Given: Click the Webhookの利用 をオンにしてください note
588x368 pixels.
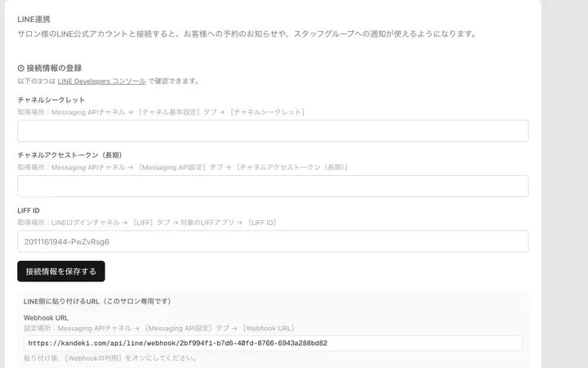Looking at the screenshot, I should tap(110, 358).
